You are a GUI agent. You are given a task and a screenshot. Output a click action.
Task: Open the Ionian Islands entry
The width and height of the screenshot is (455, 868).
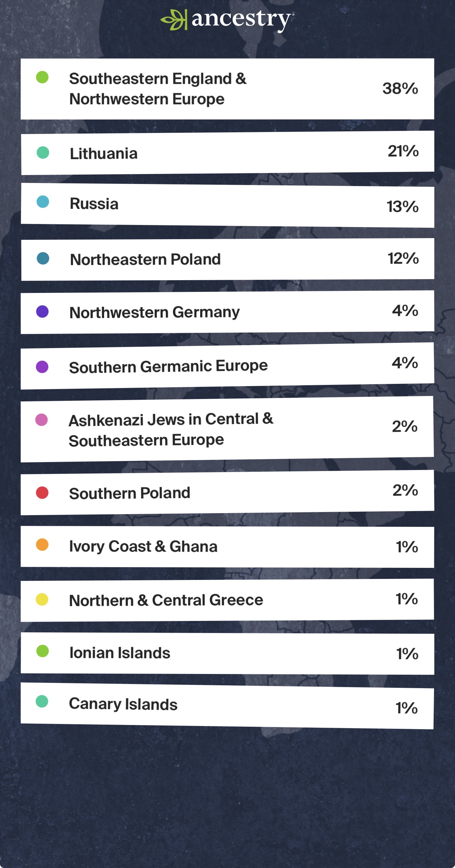click(120, 653)
